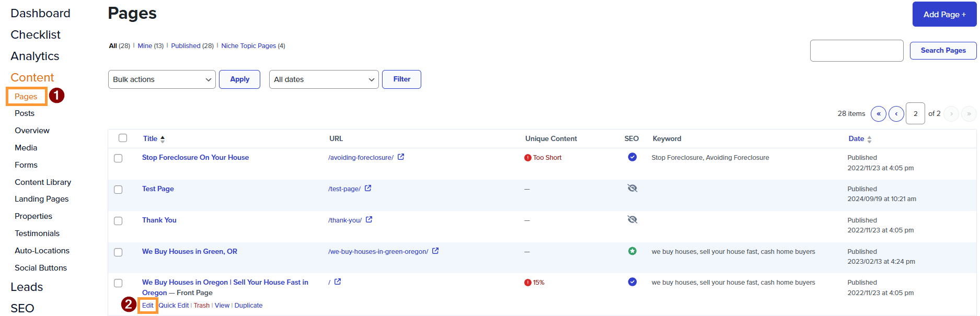The width and height of the screenshot is (980, 316).
Task: Select checkbox for Stop Foreclosure On Your House
Action: click(x=118, y=158)
